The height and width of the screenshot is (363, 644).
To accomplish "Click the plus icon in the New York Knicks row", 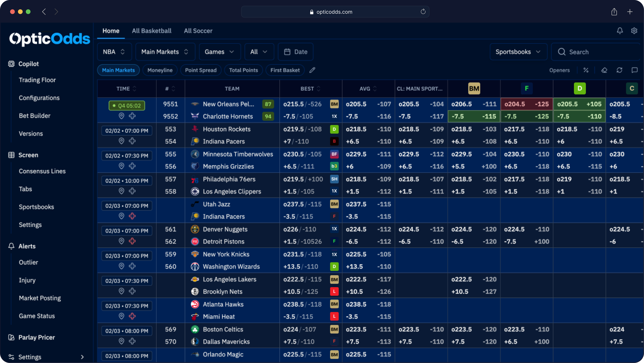I will [x=132, y=266].
